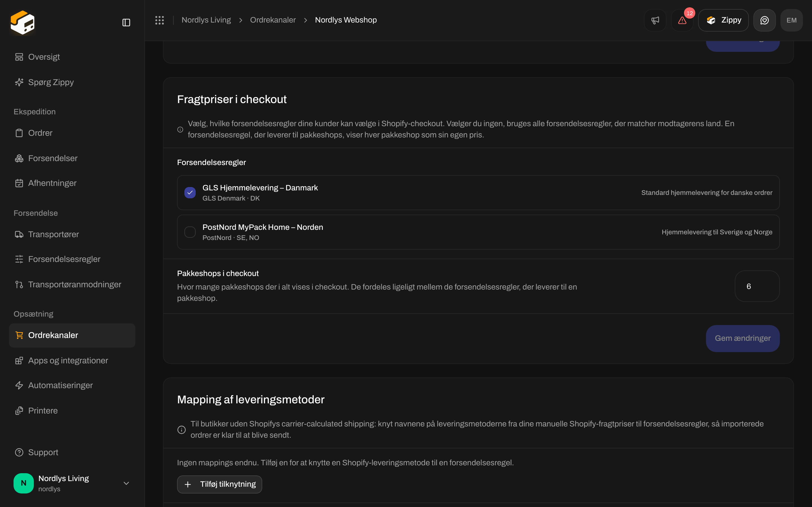View alerts with 12 badge
The width and height of the screenshot is (812, 507).
(x=682, y=20)
